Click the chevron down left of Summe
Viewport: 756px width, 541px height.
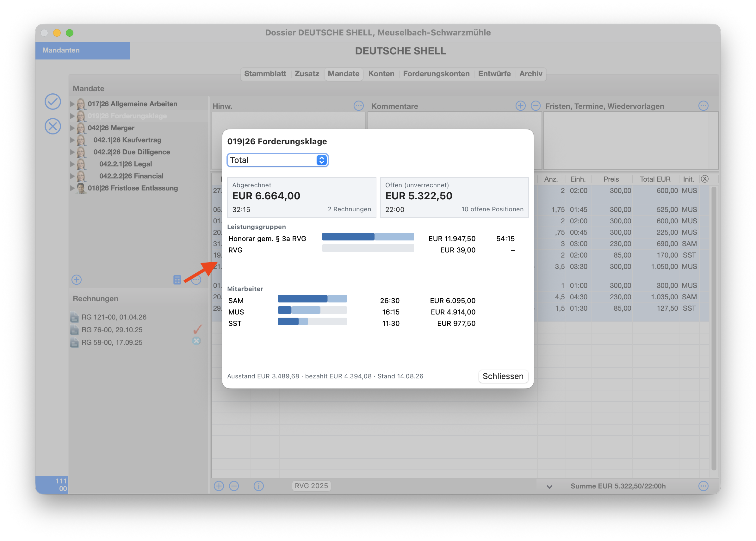(x=549, y=487)
